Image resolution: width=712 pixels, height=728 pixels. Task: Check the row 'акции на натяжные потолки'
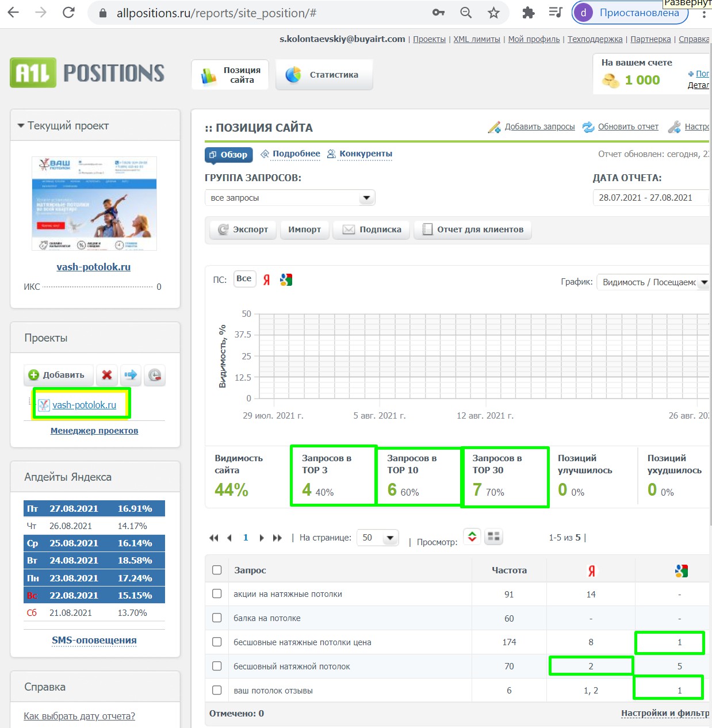point(217,593)
